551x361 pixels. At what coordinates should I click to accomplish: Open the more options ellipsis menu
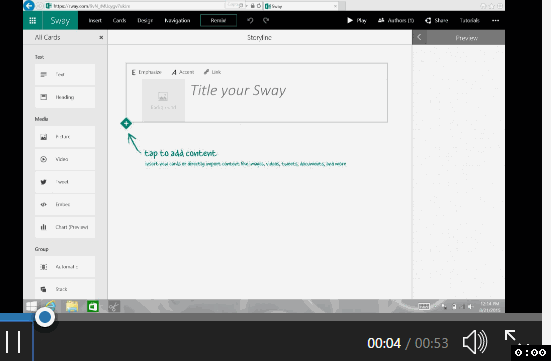(495, 20)
